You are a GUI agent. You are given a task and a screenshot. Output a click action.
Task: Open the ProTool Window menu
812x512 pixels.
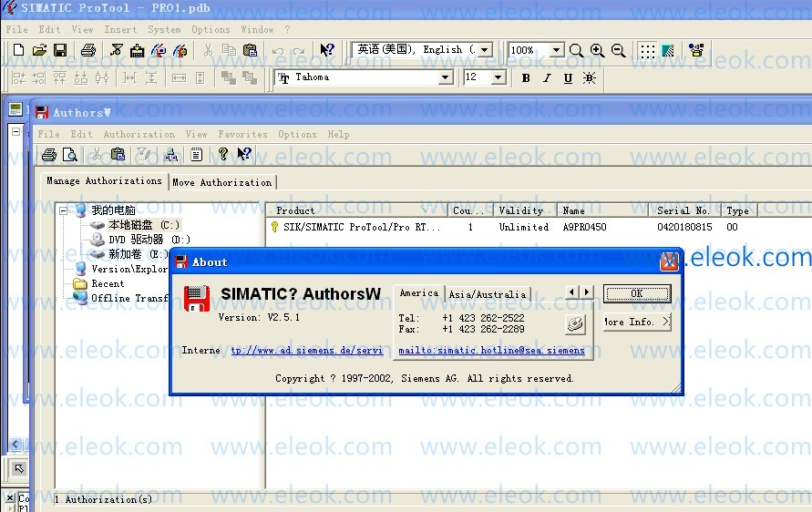pos(257,29)
